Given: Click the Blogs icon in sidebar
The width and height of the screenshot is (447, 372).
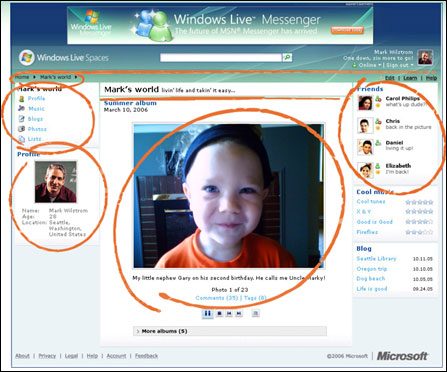Looking at the screenshot, I should [21, 119].
